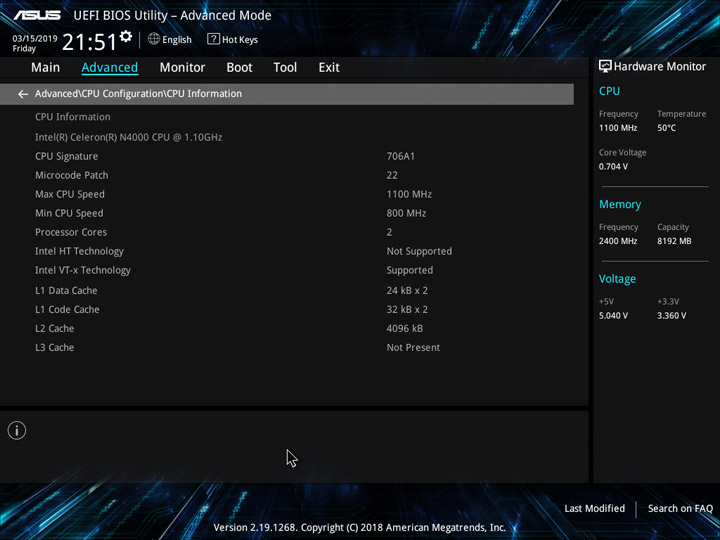This screenshot has height=540, width=720.
Task: Click the +3.3V reading 3.360 V
Action: coord(671,315)
